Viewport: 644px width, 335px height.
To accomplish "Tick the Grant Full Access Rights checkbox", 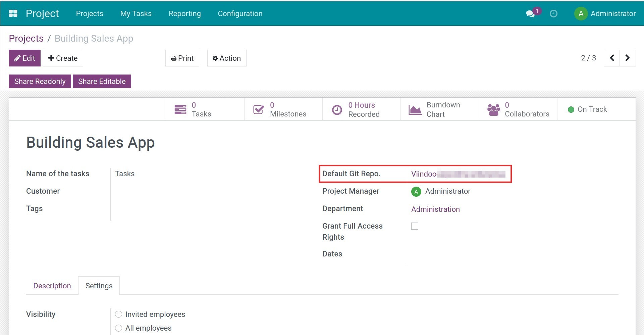I will [415, 226].
